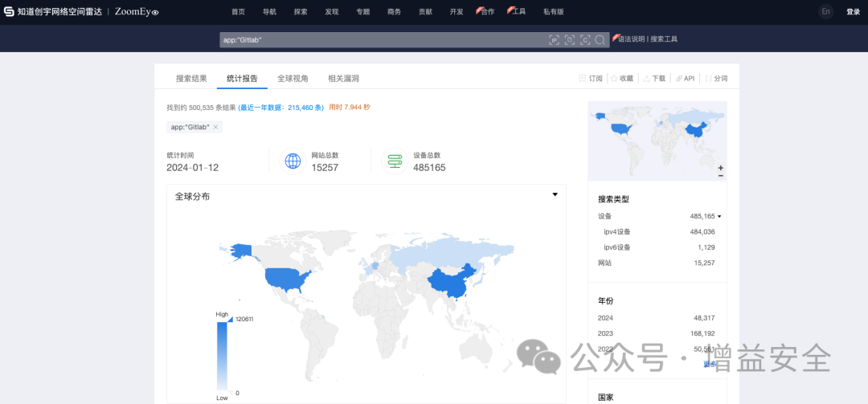Open the 语法说明 syntax help link
Screen dimensions: 868x404
(x=632, y=39)
